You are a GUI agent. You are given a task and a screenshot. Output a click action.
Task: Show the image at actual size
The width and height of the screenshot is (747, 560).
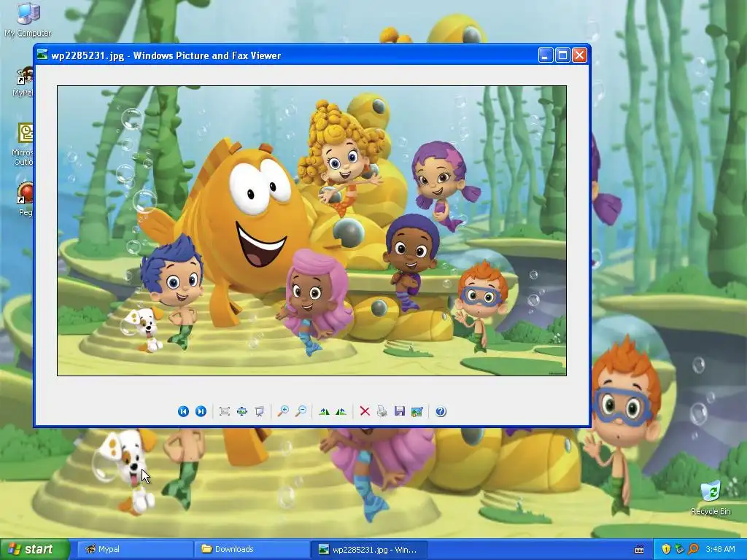pyautogui.click(x=242, y=411)
